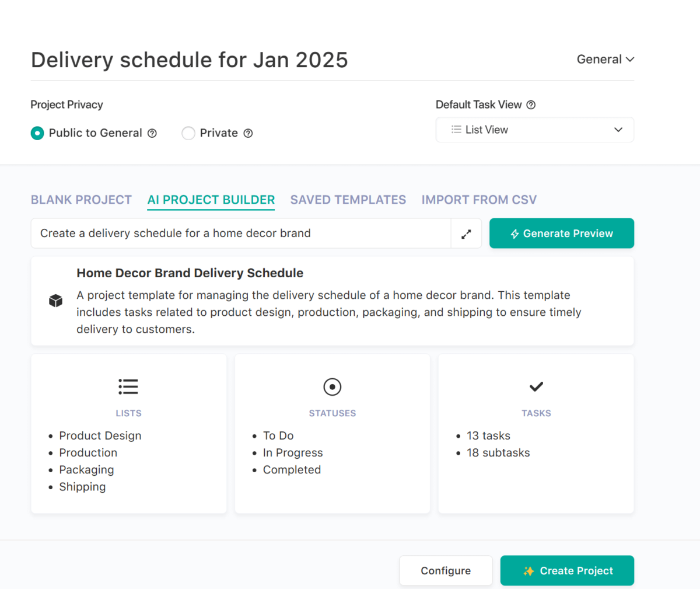Select the Public to General radio button
The width and height of the screenshot is (700, 589).
[x=37, y=133]
